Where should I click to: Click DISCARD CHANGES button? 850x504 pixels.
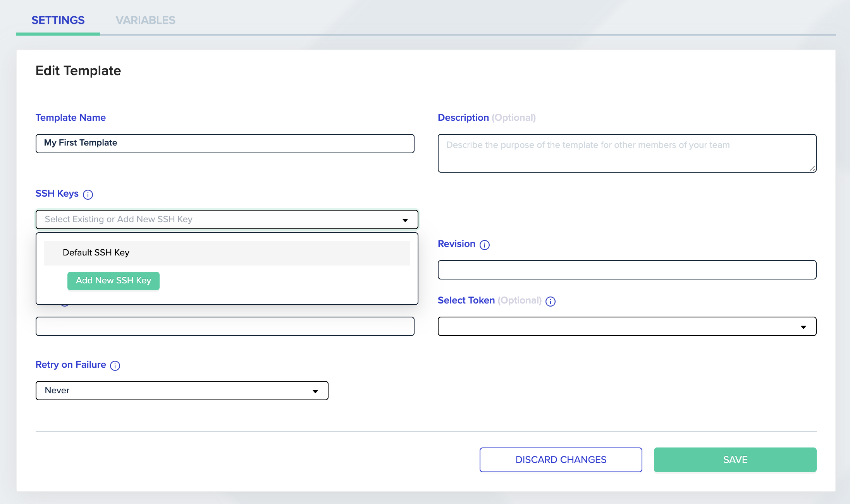pos(561,460)
